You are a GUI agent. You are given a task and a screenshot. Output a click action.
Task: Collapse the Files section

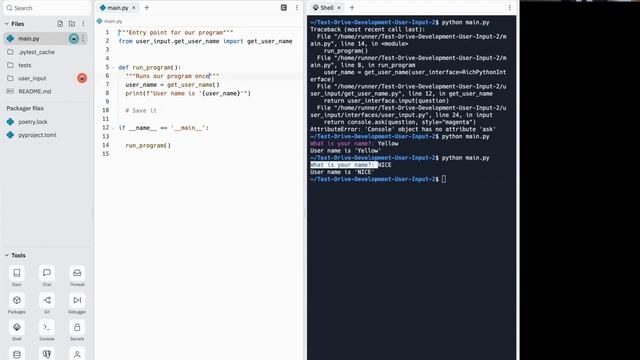pos(7,24)
